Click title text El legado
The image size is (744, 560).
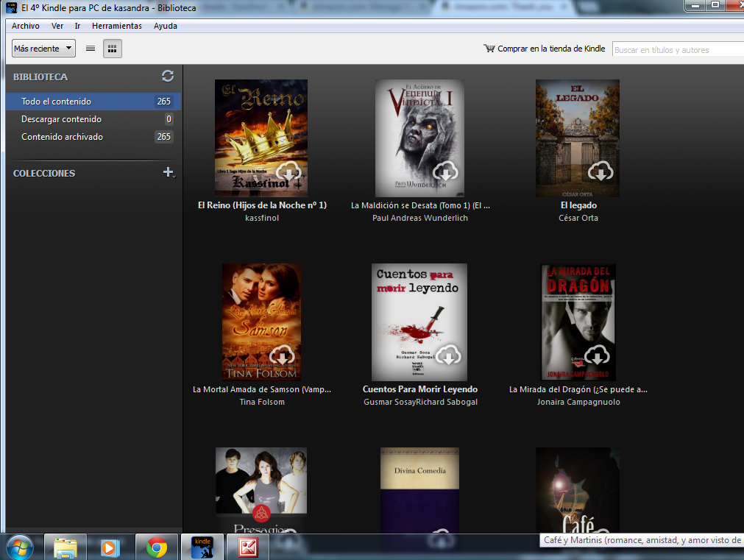tap(578, 205)
